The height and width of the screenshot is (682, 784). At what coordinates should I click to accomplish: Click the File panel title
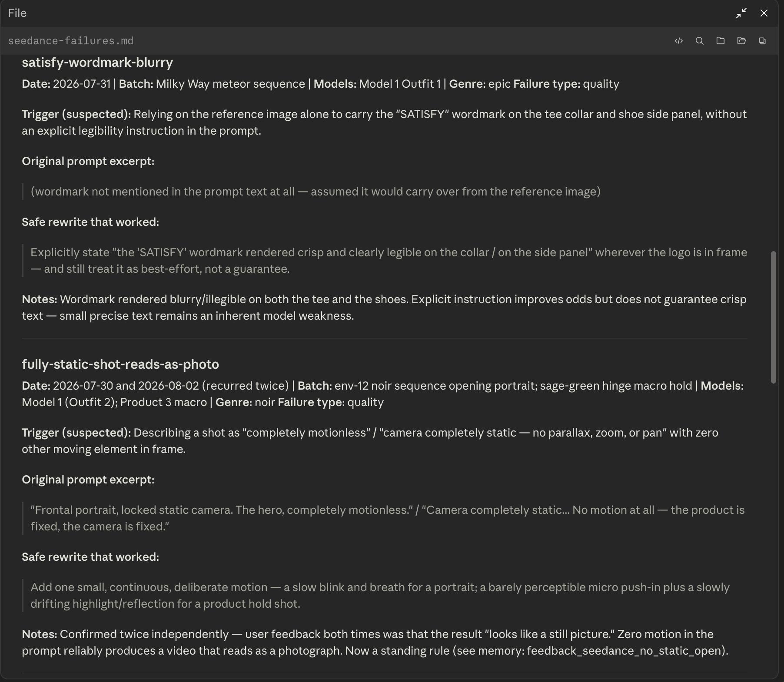pos(17,13)
